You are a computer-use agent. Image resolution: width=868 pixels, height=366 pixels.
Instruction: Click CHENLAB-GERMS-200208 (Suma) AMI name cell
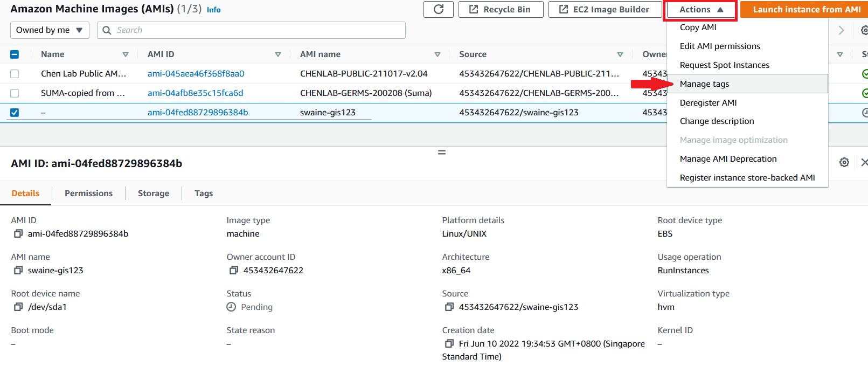pos(366,93)
